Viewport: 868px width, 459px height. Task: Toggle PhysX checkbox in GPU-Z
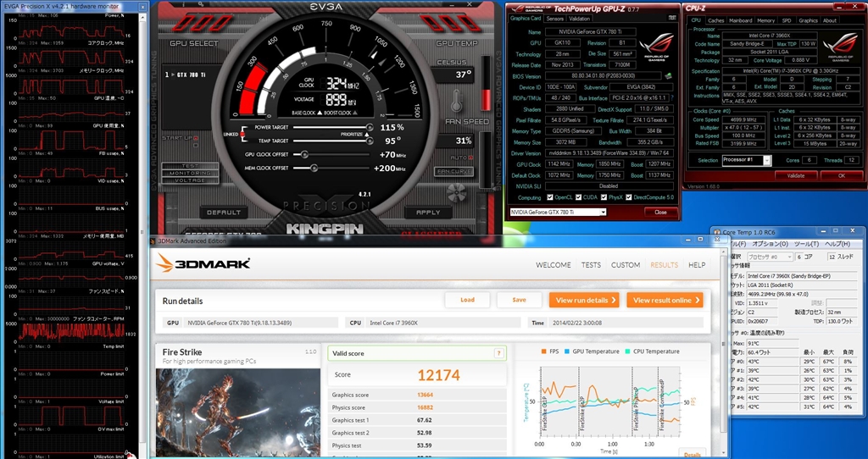click(x=603, y=197)
